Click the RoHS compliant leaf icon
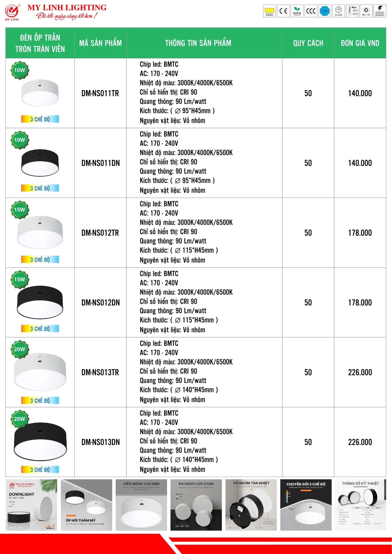 pyautogui.click(x=297, y=11)
